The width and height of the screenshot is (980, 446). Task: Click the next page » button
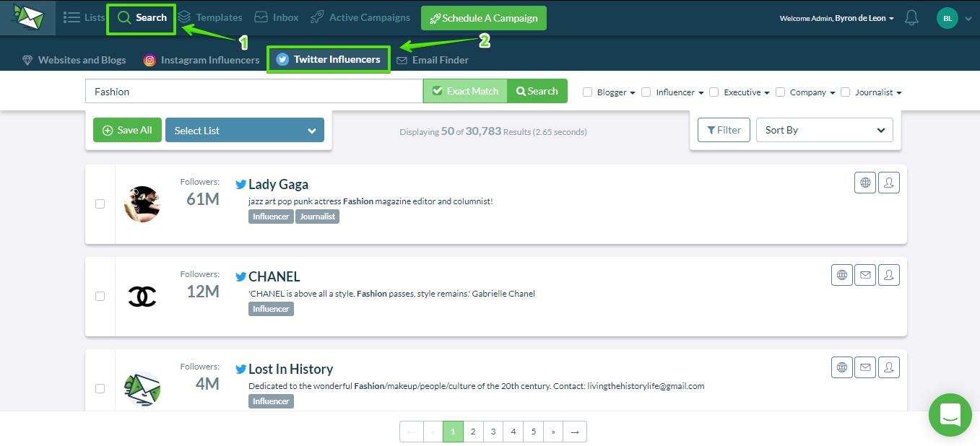click(x=553, y=432)
